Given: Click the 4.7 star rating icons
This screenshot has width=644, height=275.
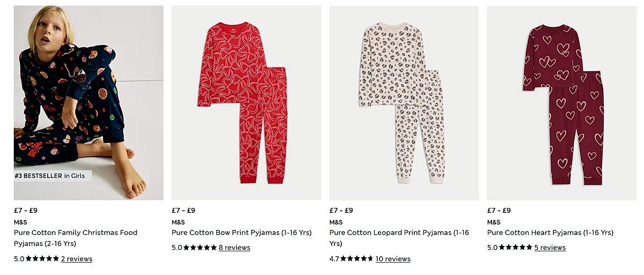Looking at the screenshot, I should click(x=357, y=259).
